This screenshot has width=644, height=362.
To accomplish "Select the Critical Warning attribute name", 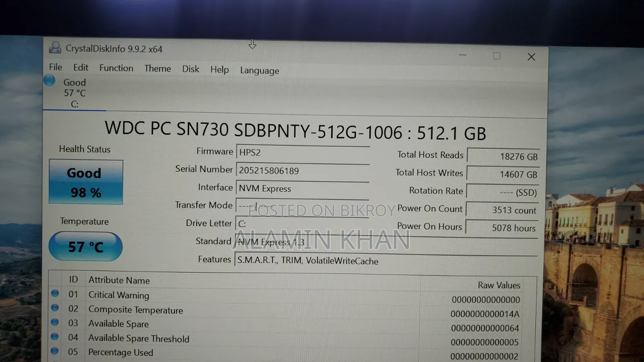I will (119, 295).
